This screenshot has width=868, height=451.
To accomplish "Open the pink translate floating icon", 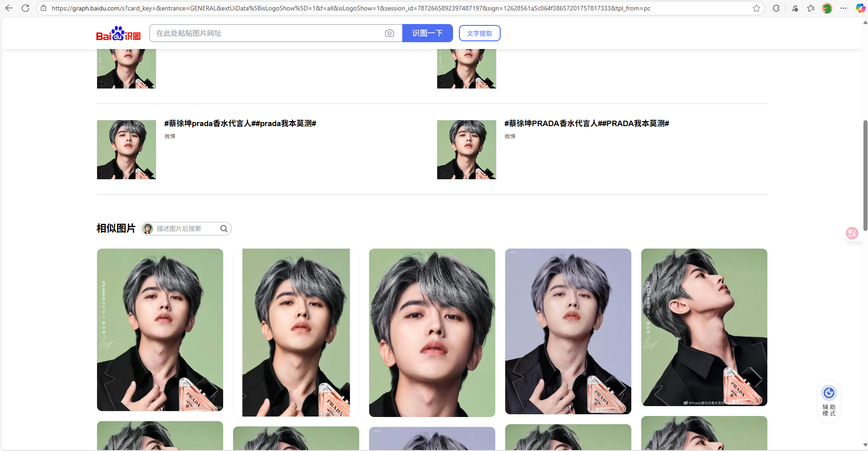I will (x=852, y=233).
